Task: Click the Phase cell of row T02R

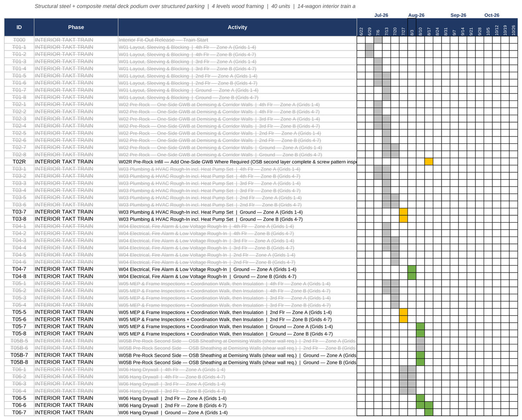Action: point(76,162)
